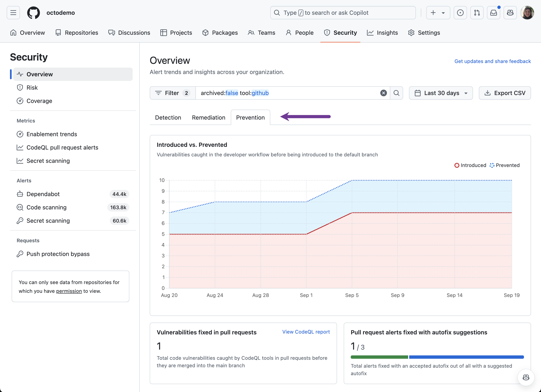
Task: Click the Security shield icon in navigation
Action: click(x=327, y=33)
